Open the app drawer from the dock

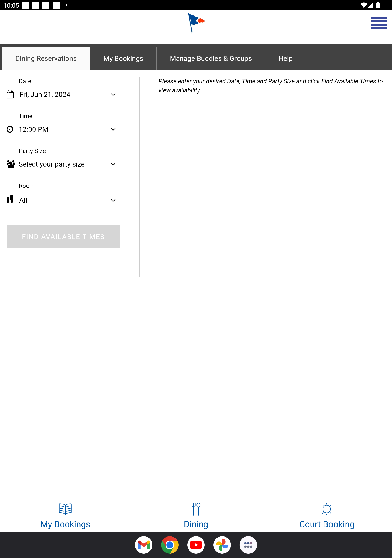pos(248,545)
